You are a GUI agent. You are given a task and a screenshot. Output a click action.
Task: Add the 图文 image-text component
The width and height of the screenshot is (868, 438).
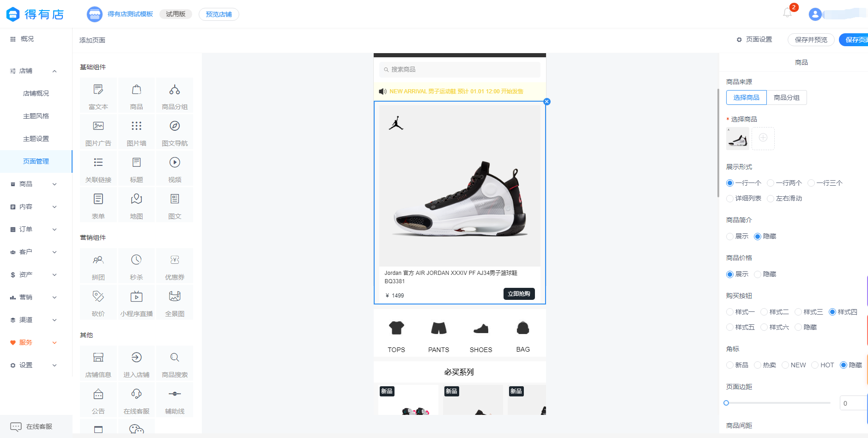click(175, 205)
